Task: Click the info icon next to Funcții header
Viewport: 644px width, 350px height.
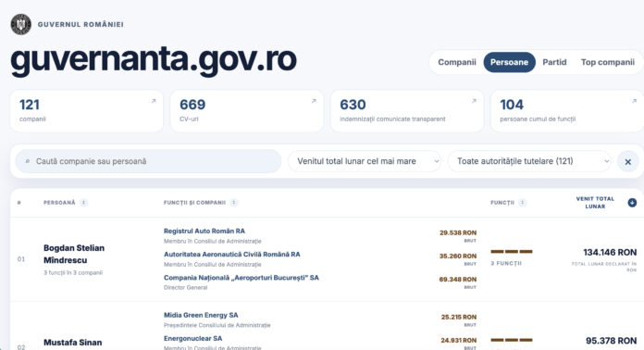Action: [523, 203]
